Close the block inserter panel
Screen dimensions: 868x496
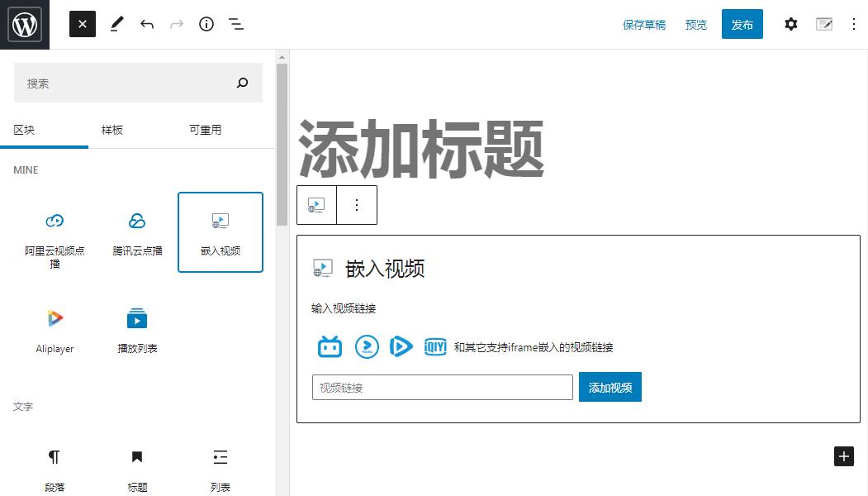(x=83, y=24)
